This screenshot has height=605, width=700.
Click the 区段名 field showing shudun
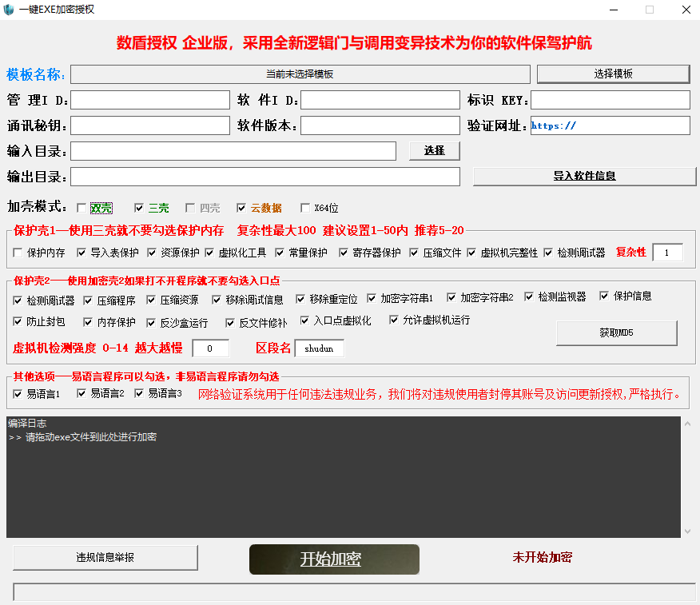pos(319,348)
